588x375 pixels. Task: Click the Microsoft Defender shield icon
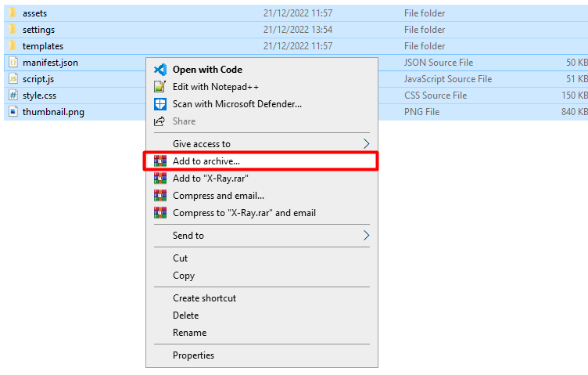(160, 104)
